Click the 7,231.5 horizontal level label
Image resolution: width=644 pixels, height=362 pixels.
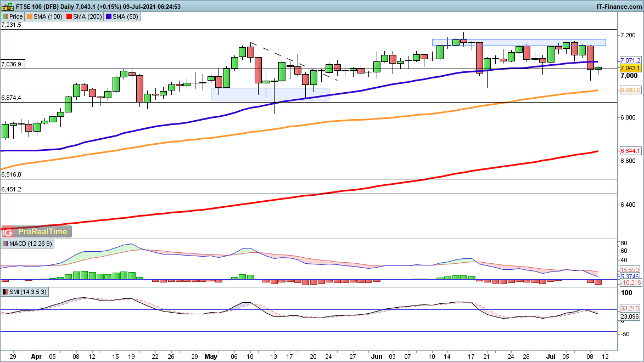coord(12,25)
